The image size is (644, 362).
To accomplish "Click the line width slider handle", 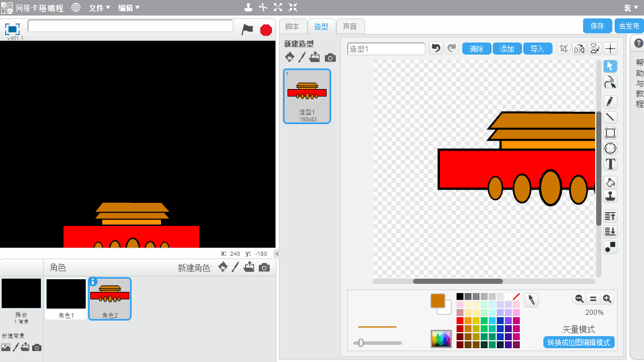I will [x=361, y=342].
